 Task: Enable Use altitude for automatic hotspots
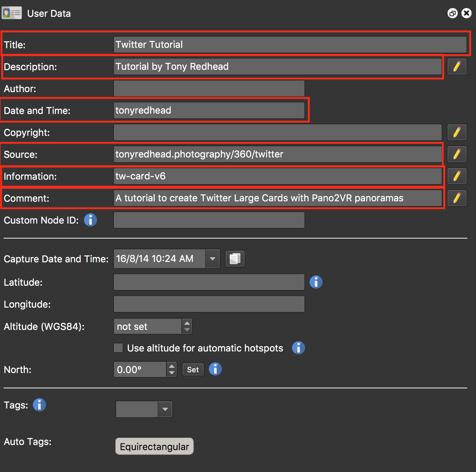tap(118, 348)
